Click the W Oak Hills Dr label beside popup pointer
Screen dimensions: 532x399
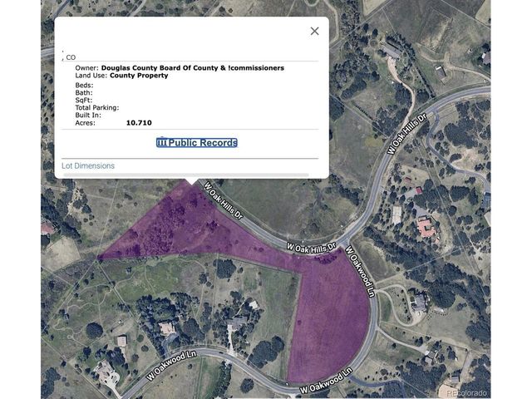224,200
